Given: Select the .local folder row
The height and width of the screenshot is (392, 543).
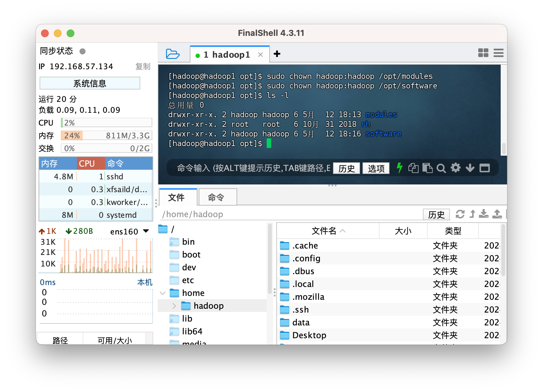Looking at the screenshot, I should pyautogui.click(x=388, y=284).
